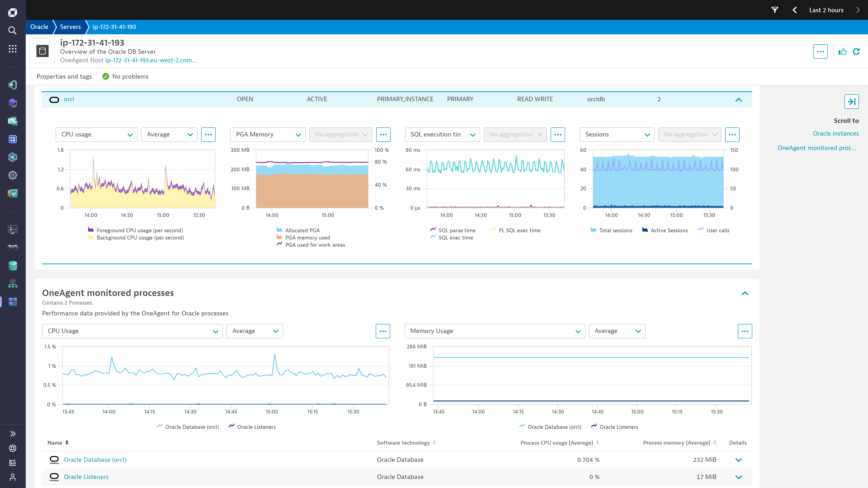The height and width of the screenshot is (488, 868).
Task: Refresh the page with the reload icon
Action: click(x=856, y=52)
